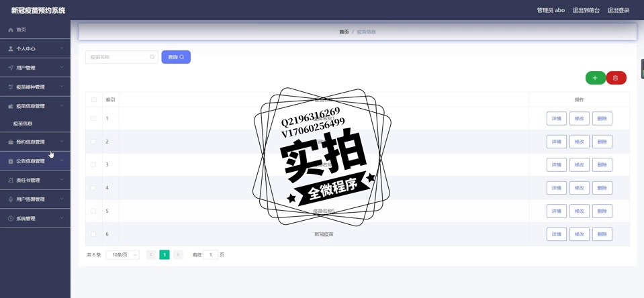
Task: Click the magnifier icon inside the 疫苗名称 search field
Action: pos(152,57)
